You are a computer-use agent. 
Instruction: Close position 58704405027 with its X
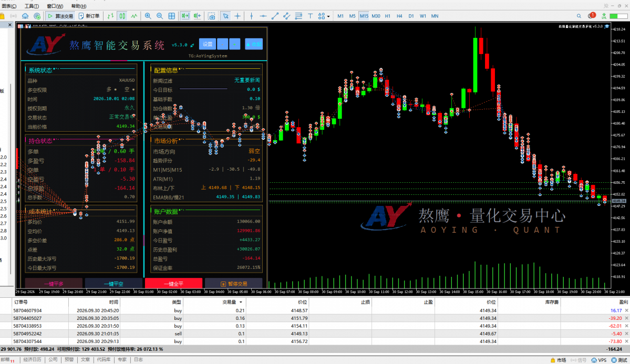pyautogui.click(x=626, y=318)
